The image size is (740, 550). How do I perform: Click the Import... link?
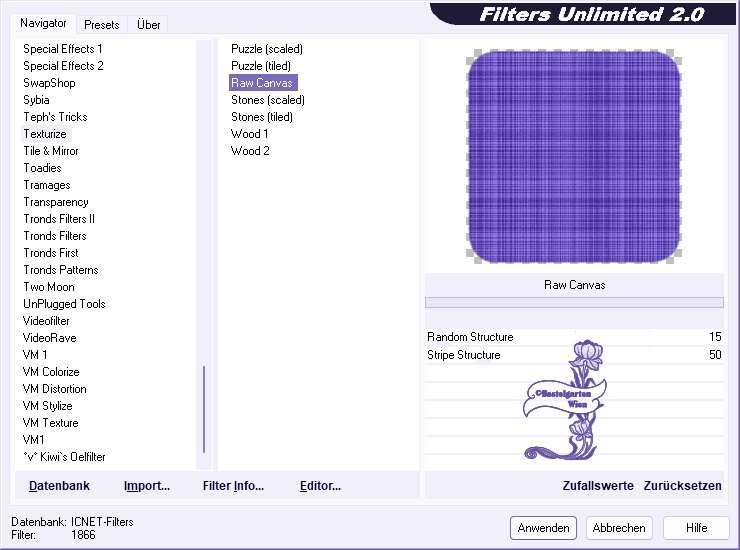click(x=147, y=485)
